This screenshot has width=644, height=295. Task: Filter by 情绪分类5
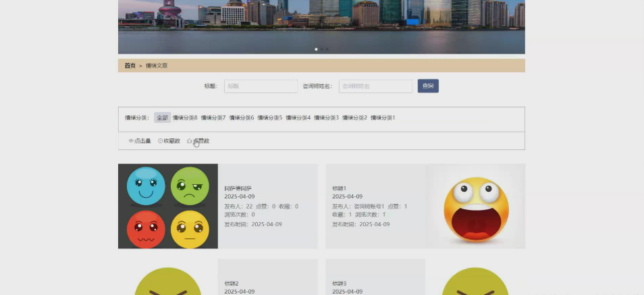[x=270, y=117]
